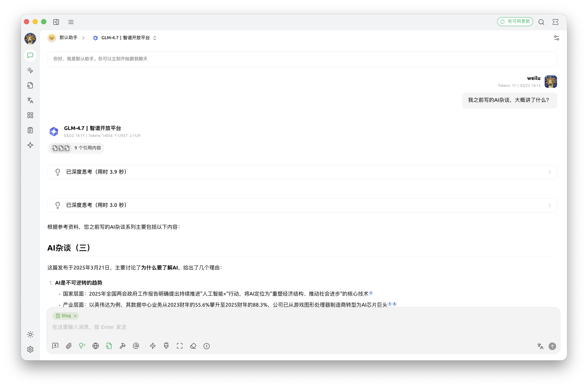Viewport: 588px width, 388px height.
Task: Remove the blog knowledge base tag
Action: [75, 316]
